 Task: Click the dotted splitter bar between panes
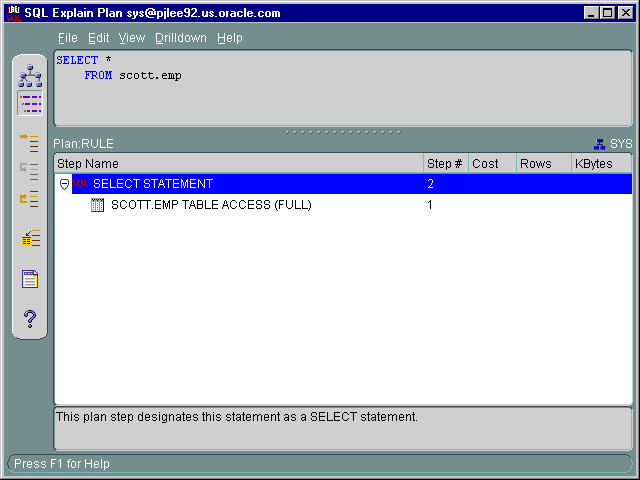coord(343,131)
